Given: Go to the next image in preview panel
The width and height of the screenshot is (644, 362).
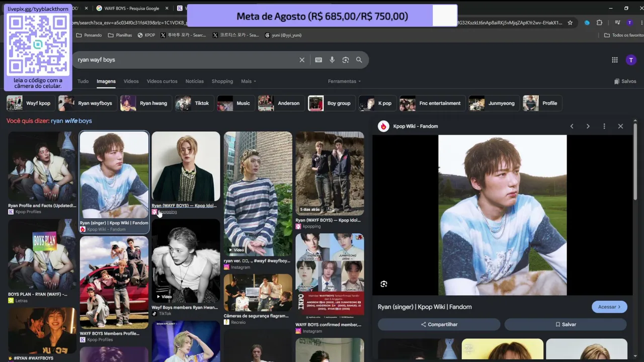Looking at the screenshot, I should pos(588,126).
